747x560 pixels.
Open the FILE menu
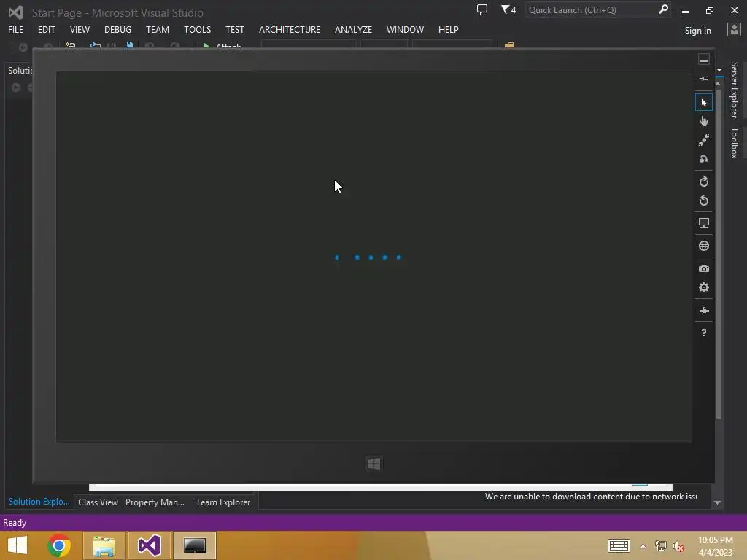pos(16,29)
